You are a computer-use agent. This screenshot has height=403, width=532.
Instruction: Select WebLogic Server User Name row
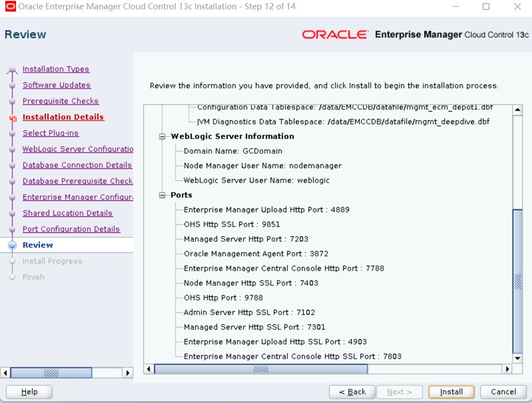257,180
